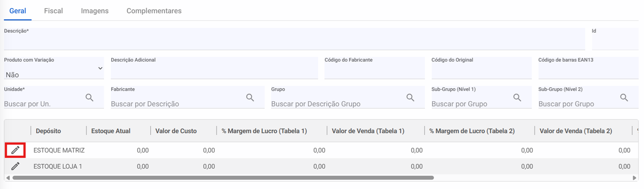Select the Geral tab
644x189 pixels.
pyautogui.click(x=17, y=11)
